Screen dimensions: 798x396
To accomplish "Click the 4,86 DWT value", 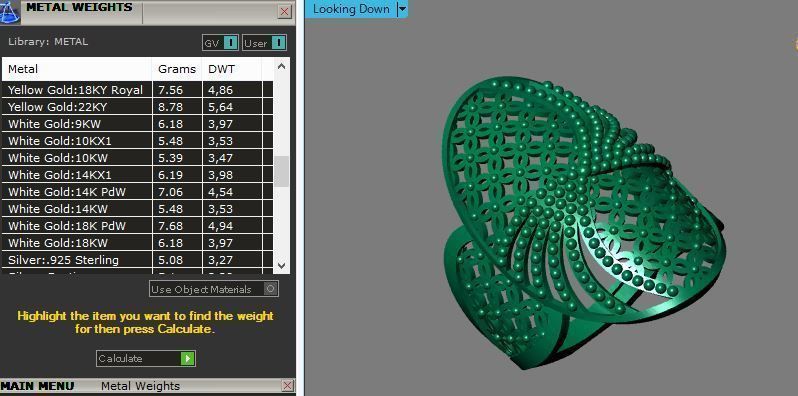I will tap(220, 90).
